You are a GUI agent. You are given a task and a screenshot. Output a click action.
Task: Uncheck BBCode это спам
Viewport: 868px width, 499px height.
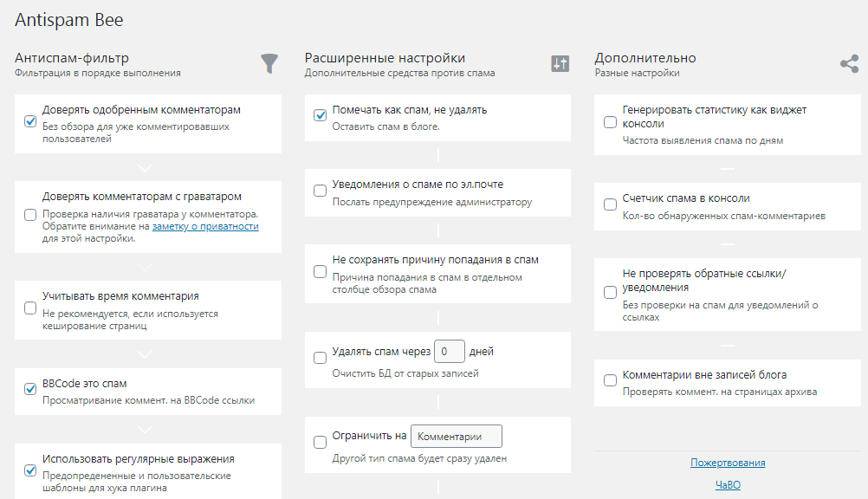coord(30,389)
